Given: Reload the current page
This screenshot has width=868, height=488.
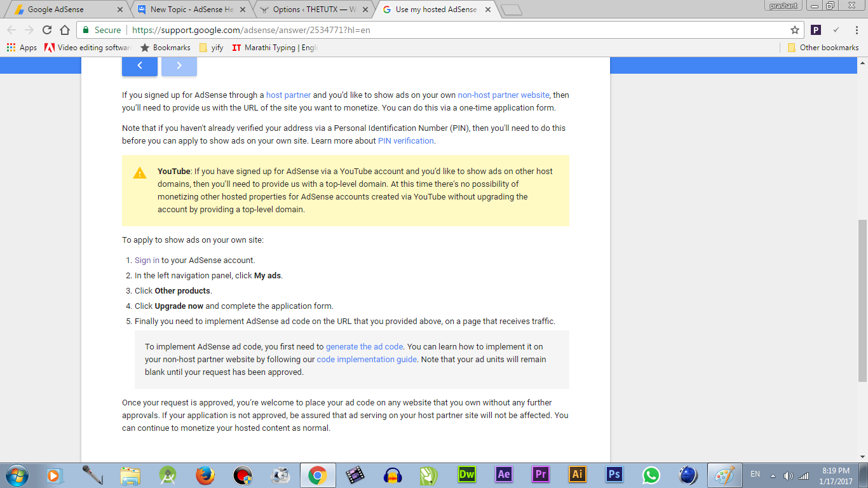Looking at the screenshot, I should [47, 30].
